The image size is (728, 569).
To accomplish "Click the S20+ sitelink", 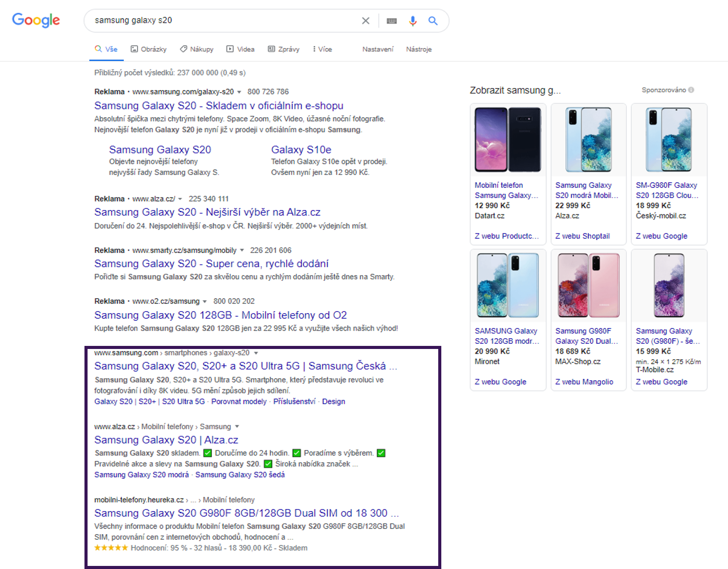I will pos(147,402).
